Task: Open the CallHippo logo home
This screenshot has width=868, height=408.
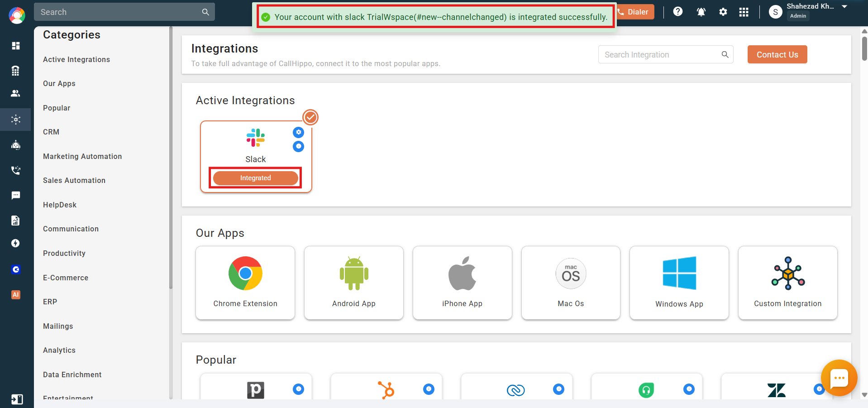Action: [17, 15]
